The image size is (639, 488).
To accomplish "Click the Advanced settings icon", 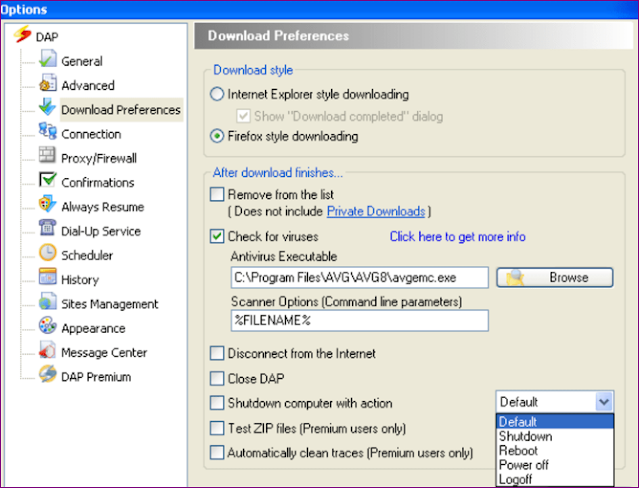I will point(48,83).
